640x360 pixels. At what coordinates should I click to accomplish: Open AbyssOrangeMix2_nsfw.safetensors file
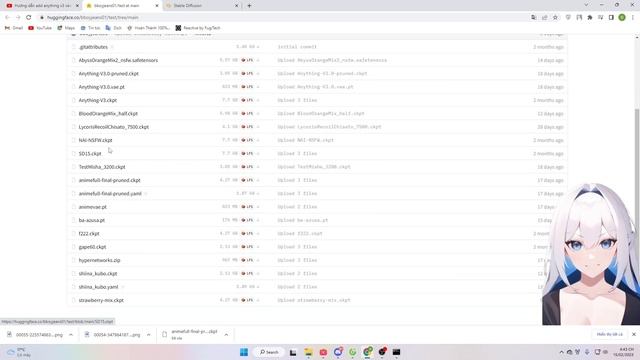coord(118,60)
